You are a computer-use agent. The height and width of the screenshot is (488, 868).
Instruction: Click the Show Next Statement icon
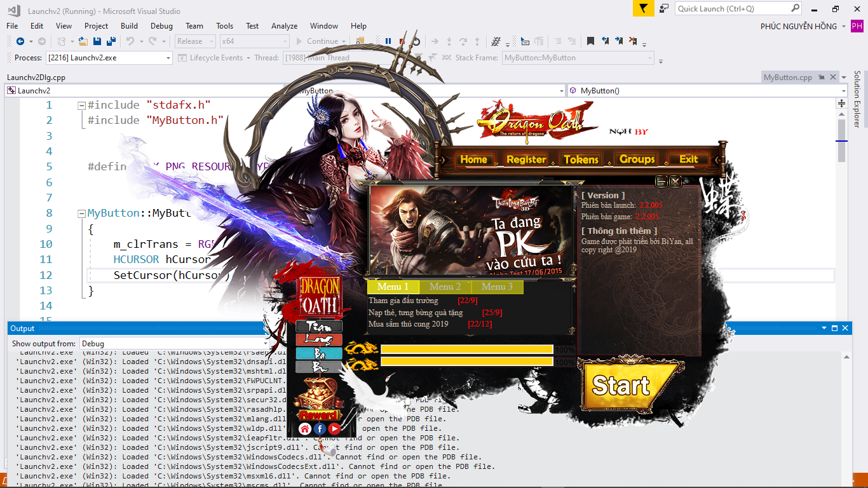pyautogui.click(x=435, y=41)
